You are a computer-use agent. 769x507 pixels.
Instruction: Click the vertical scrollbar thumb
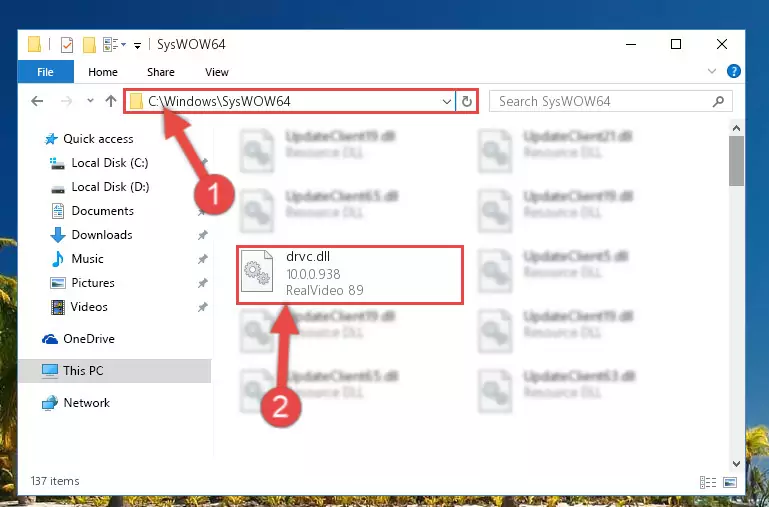pos(736,161)
